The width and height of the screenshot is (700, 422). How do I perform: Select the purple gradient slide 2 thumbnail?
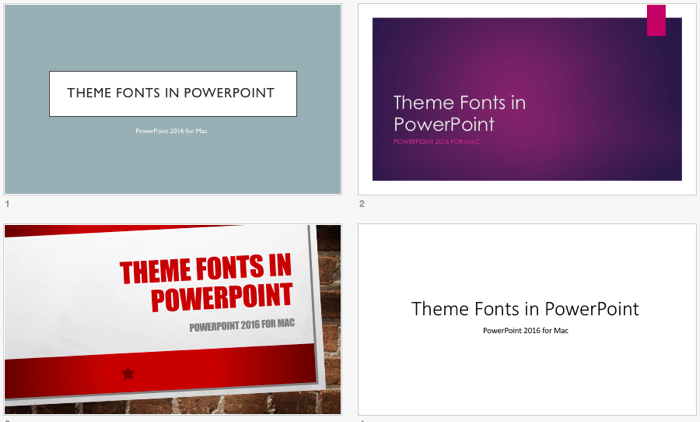pos(527,99)
